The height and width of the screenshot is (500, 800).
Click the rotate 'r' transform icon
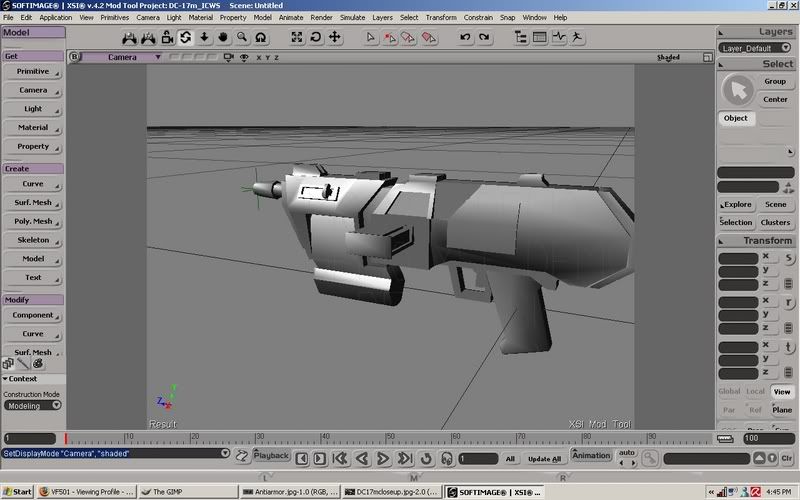coord(789,303)
